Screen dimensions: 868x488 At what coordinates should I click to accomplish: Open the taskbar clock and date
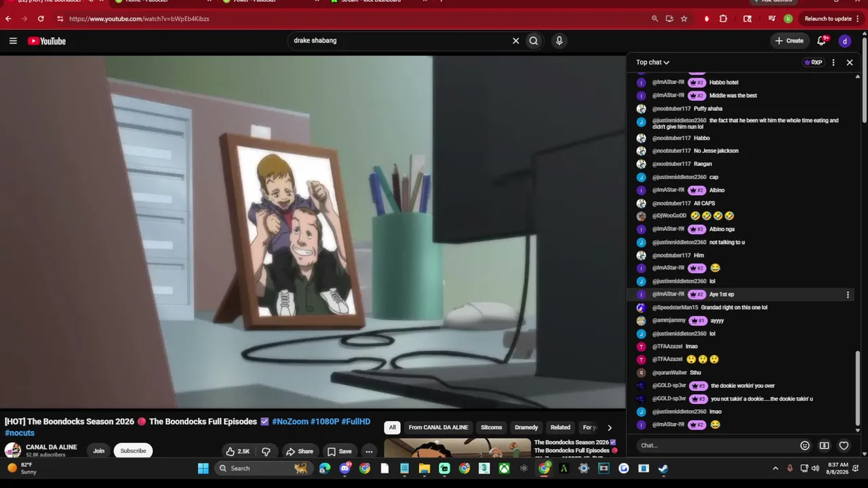pos(839,468)
